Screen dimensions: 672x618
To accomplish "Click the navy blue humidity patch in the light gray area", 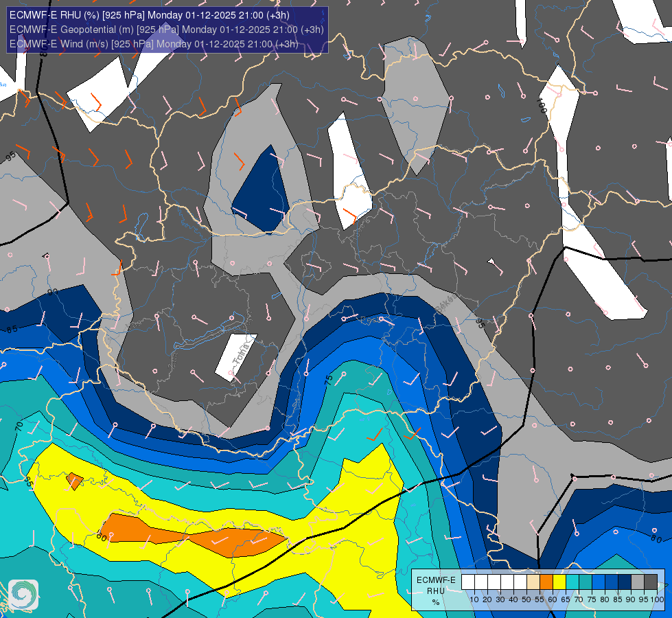I will coord(261,190).
